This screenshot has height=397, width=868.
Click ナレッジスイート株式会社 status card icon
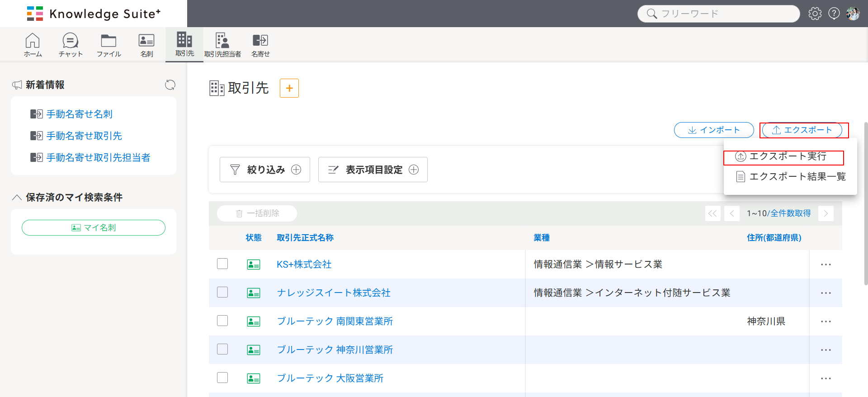[254, 293]
